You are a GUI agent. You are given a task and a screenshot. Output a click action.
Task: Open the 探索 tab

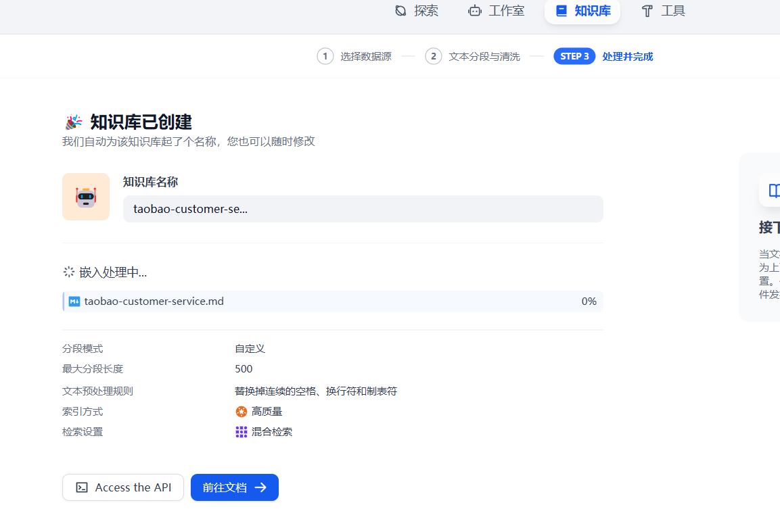pyautogui.click(x=416, y=11)
